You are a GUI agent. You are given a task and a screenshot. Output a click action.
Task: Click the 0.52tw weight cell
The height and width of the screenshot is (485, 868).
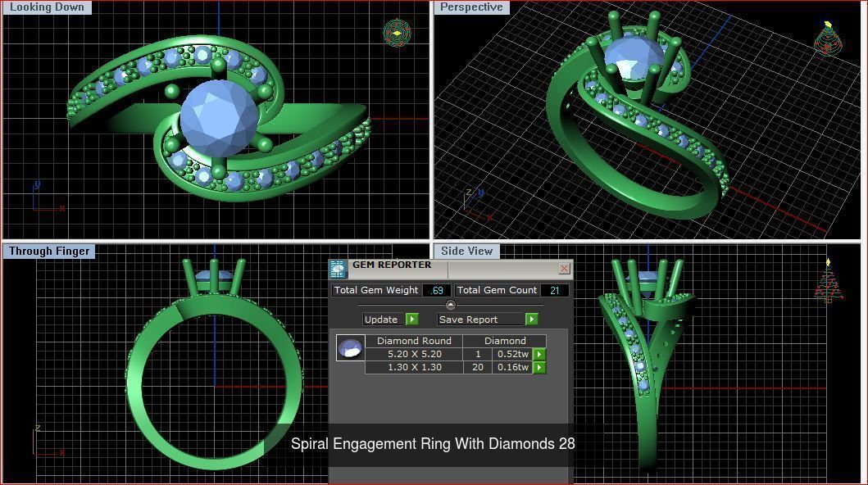512,354
